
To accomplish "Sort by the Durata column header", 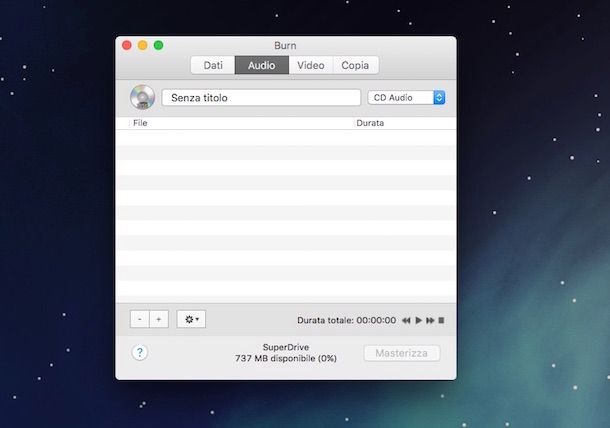I will tap(370, 123).
